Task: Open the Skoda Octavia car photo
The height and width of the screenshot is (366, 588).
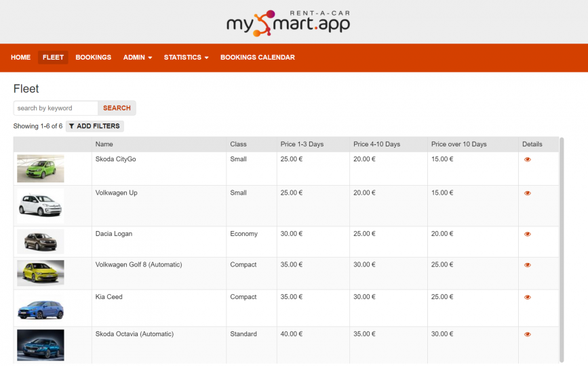Action: [41, 345]
